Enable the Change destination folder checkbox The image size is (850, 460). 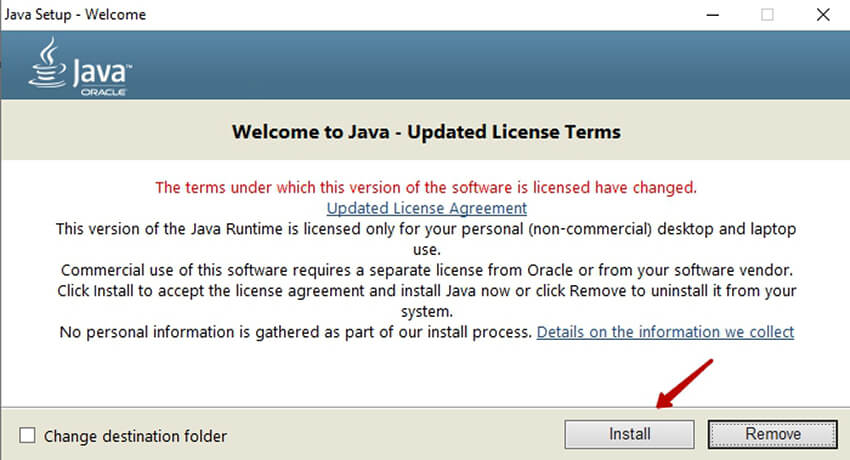pos(28,435)
